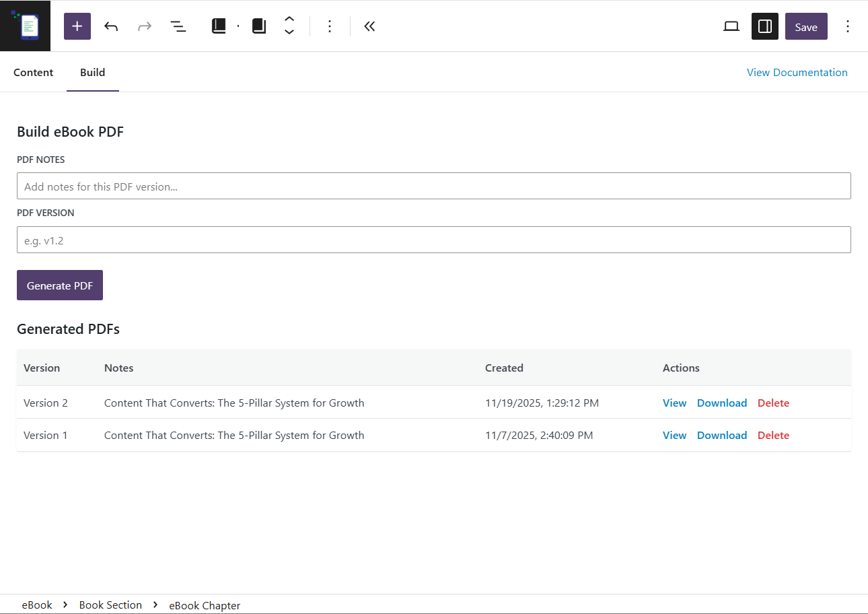Image resolution: width=868 pixels, height=614 pixels.
Task: Click the eBook logo in the top-left corner
Action: 25,26
